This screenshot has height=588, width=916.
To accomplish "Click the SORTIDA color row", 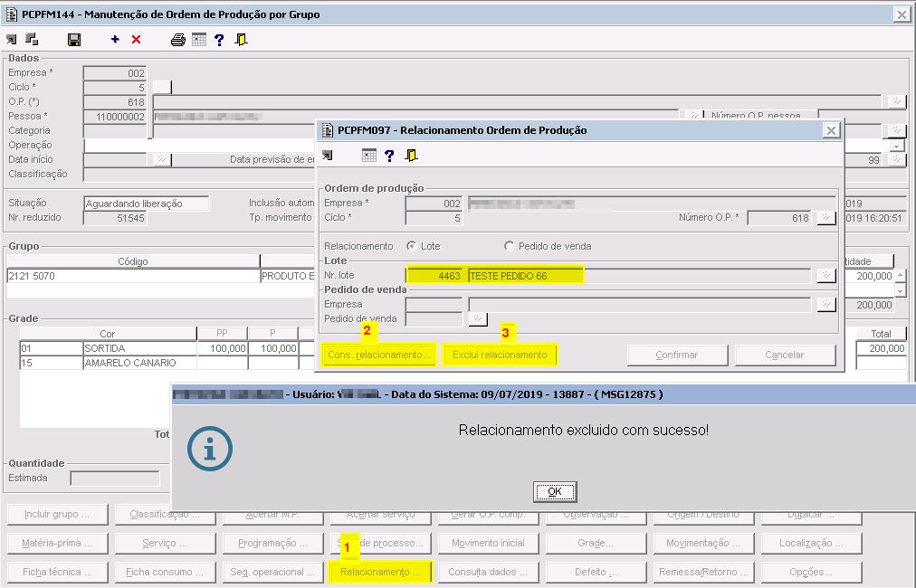I will [140, 348].
